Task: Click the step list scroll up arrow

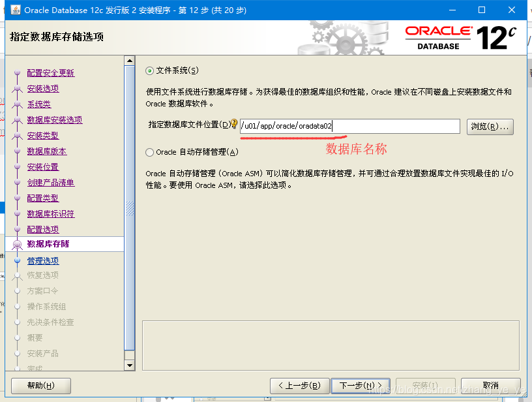Action: pyautogui.click(x=130, y=61)
